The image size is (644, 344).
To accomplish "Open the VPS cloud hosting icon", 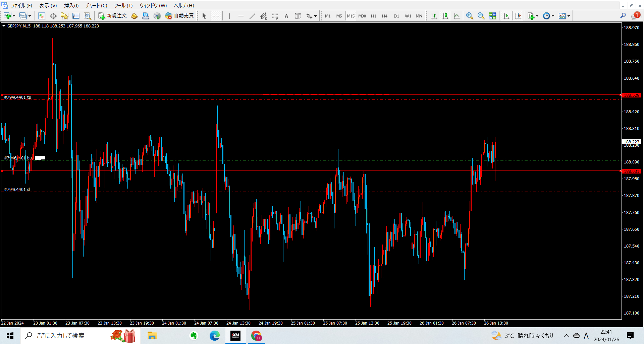I will (146, 16).
